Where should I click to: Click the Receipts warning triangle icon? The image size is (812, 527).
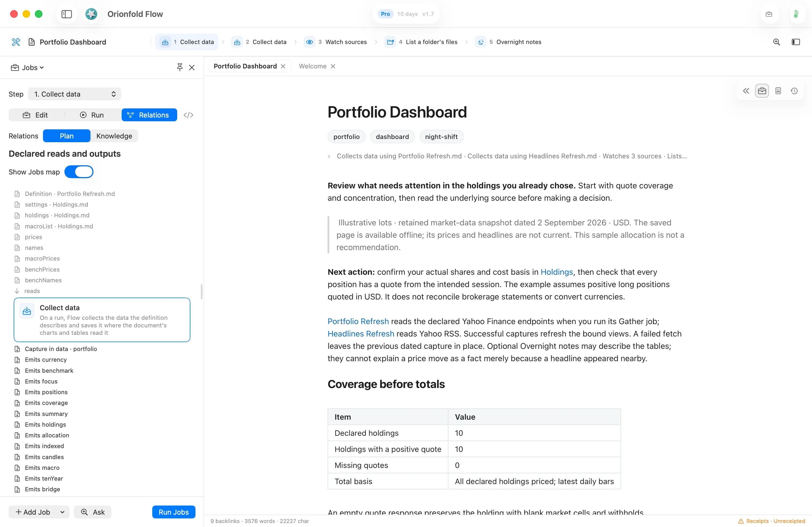click(740, 521)
